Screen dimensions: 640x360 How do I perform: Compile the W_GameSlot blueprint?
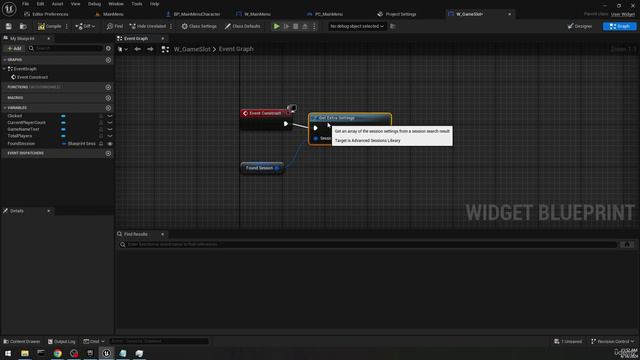click(49, 26)
